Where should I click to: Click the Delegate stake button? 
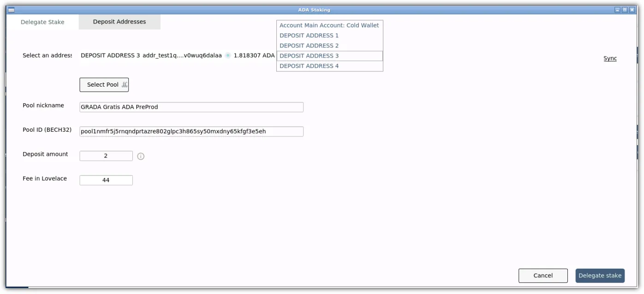[x=600, y=276]
